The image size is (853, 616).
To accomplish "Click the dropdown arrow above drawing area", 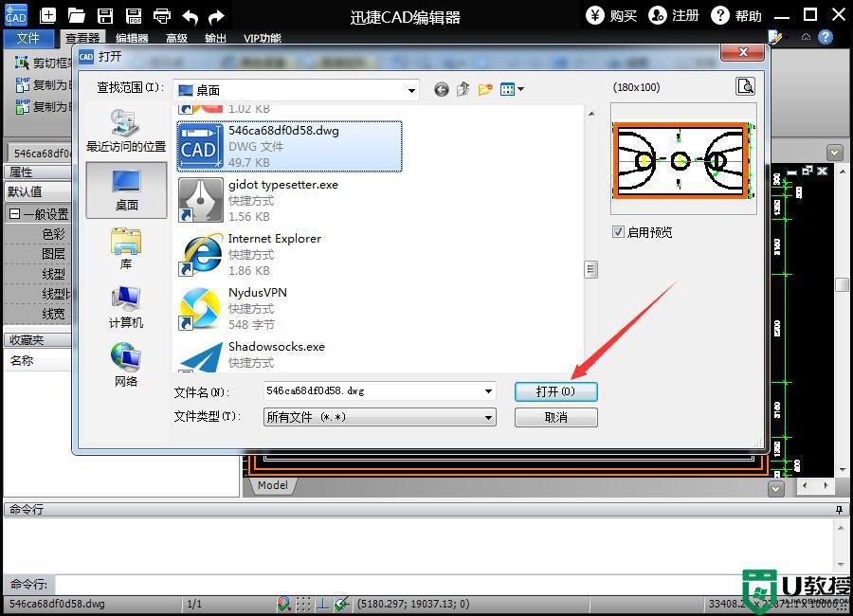I will (834, 152).
